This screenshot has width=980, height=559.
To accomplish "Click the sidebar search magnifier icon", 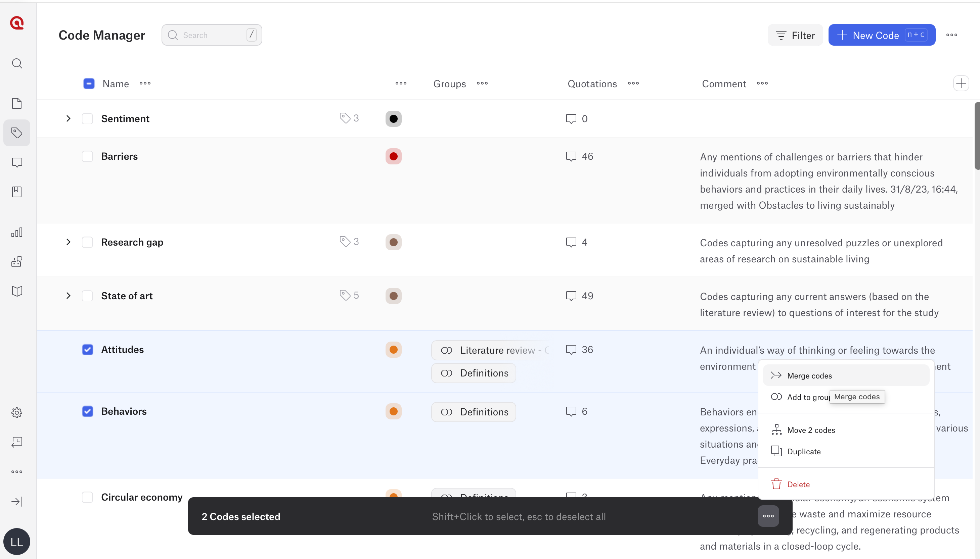I will coord(17,63).
